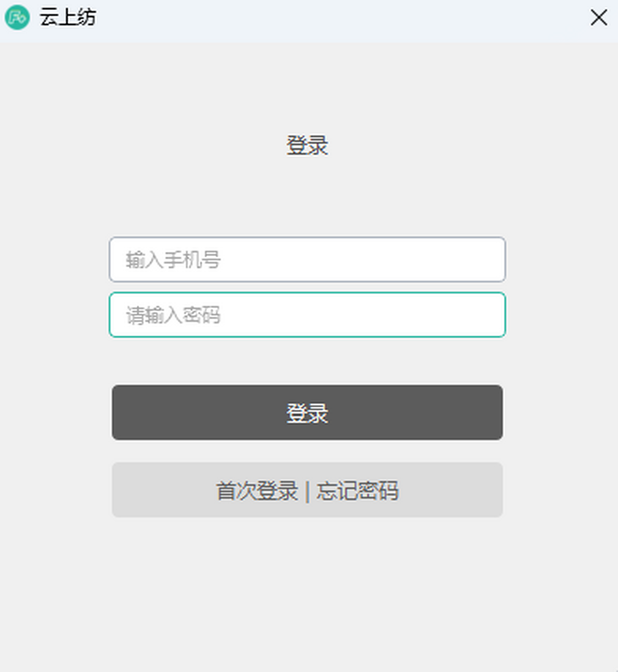The image size is (618, 672).
Task: Click inside the green-bordered password box
Action: click(307, 315)
